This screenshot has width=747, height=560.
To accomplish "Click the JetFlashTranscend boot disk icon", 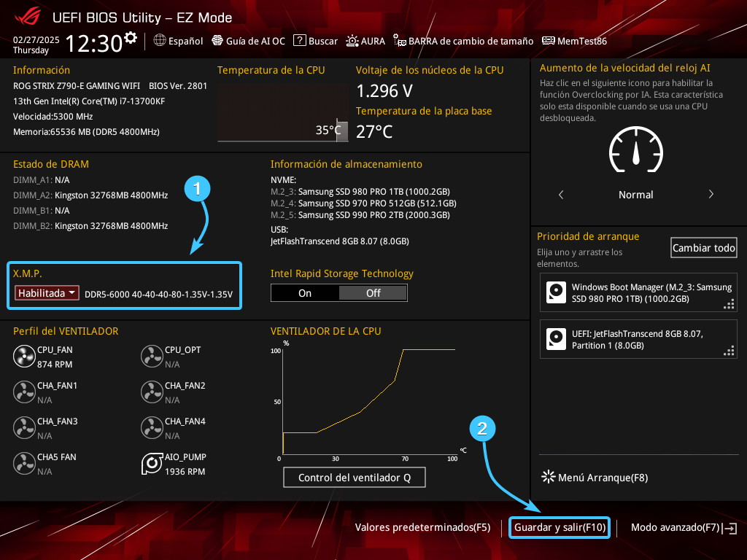I will pos(556,339).
